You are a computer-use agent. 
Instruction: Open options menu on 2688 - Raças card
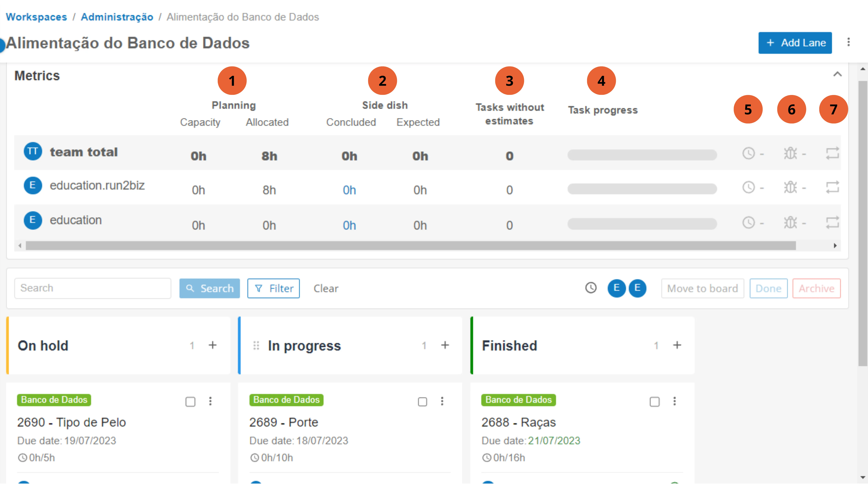coord(674,401)
